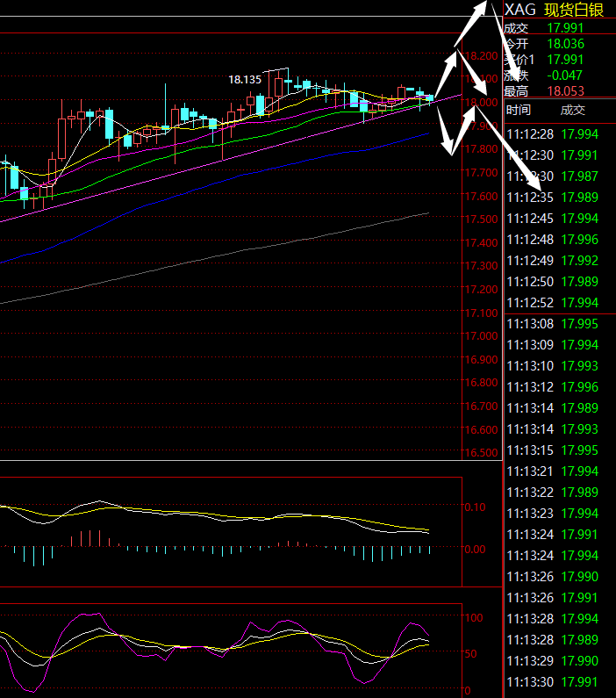Click the 11:13:12 trade entry
Screen dimensions: 616x698
[553, 387]
